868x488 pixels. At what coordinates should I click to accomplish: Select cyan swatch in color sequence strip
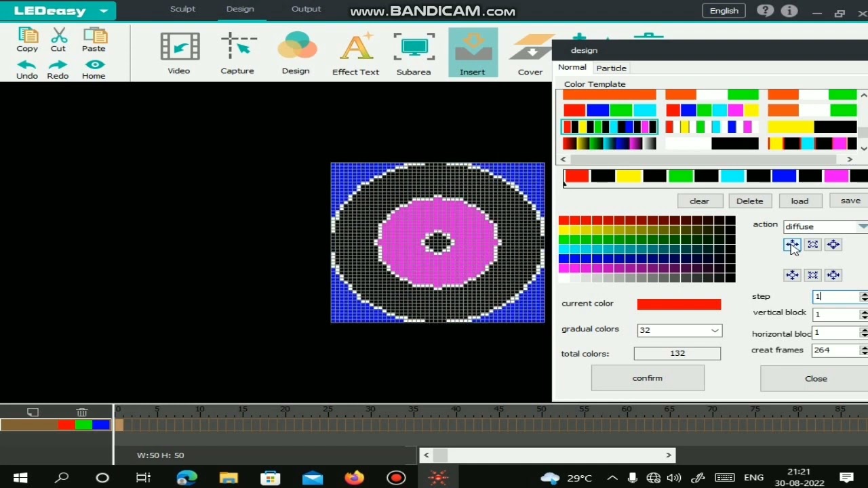tap(732, 176)
